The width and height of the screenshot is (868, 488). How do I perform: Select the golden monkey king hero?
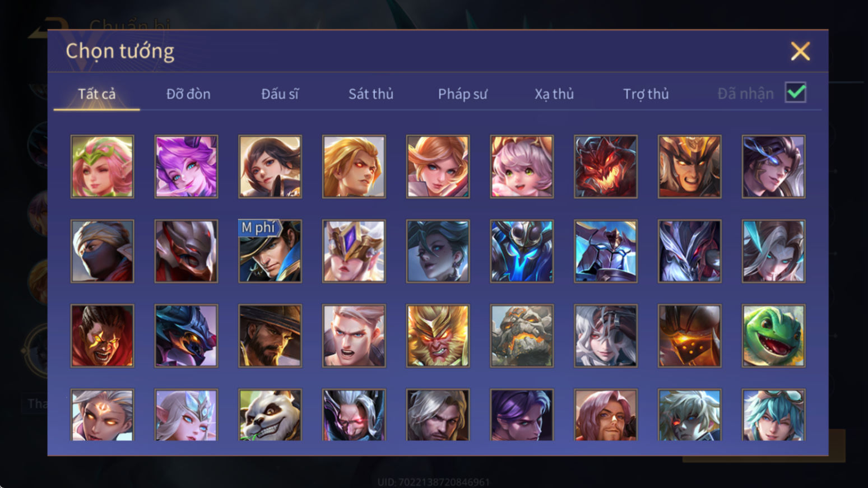tap(438, 336)
